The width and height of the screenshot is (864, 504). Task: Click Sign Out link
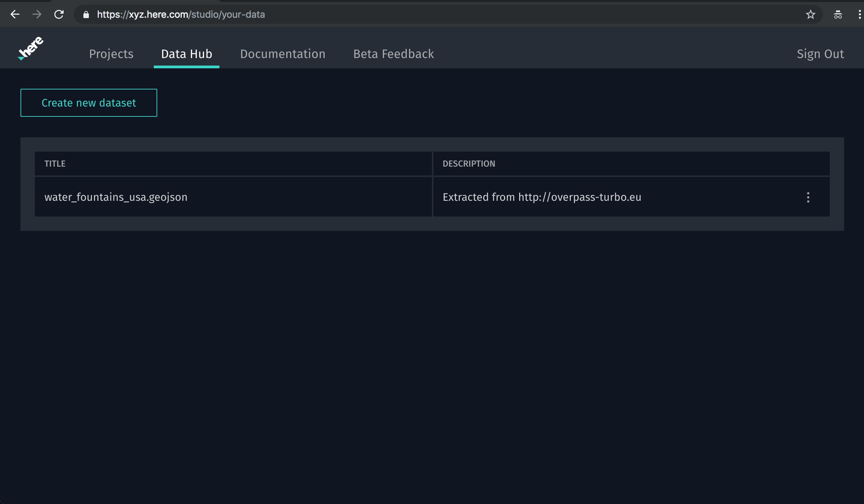820,54
